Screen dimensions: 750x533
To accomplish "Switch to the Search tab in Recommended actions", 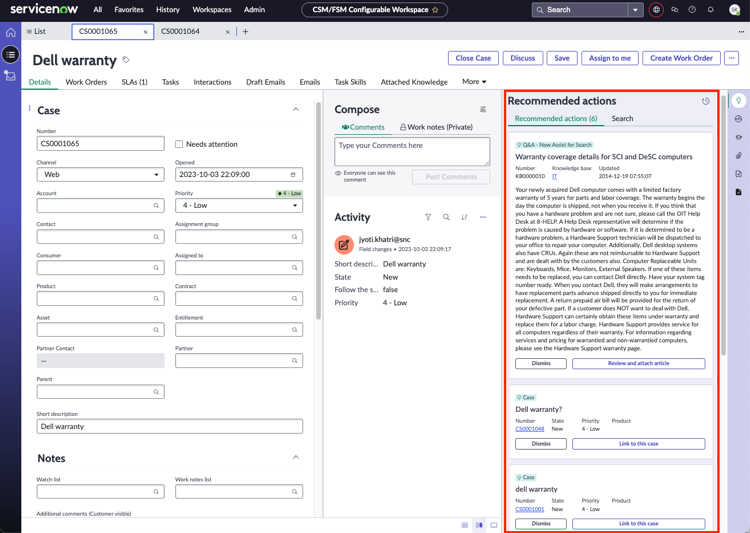I will [622, 119].
